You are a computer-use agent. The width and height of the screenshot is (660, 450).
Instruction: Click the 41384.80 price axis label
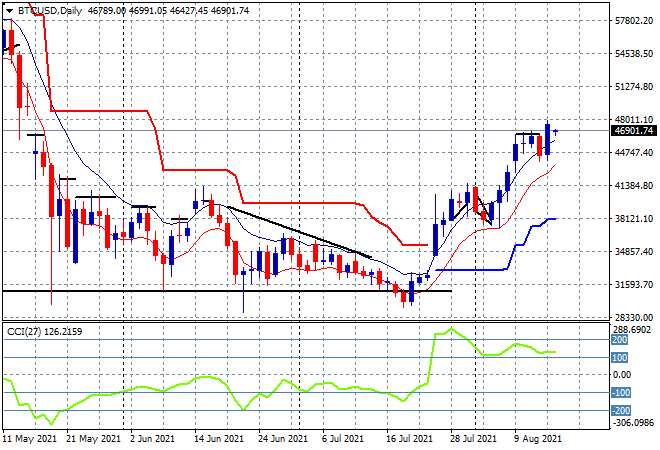pyautogui.click(x=633, y=186)
